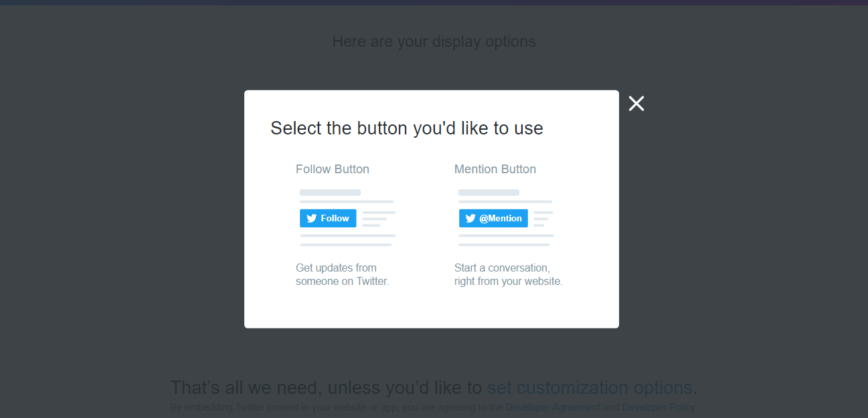
Task: Click "Get updates from someone on Twitter" text
Action: (343, 275)
